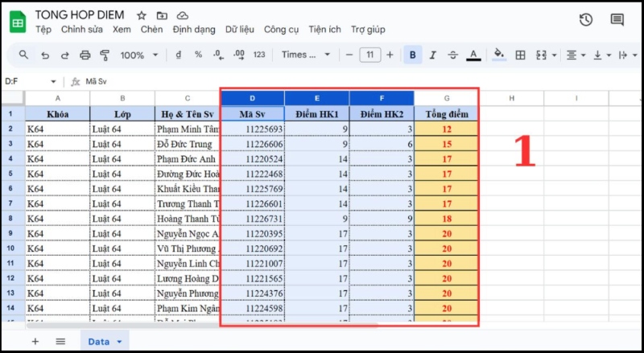Click the cell Phạm Đức Anh
Screen dimensions: 644x353
click(188, 159)
